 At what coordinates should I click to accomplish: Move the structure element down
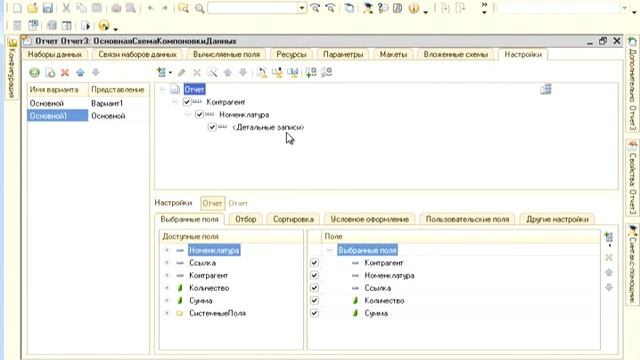[x=243, y=72]
